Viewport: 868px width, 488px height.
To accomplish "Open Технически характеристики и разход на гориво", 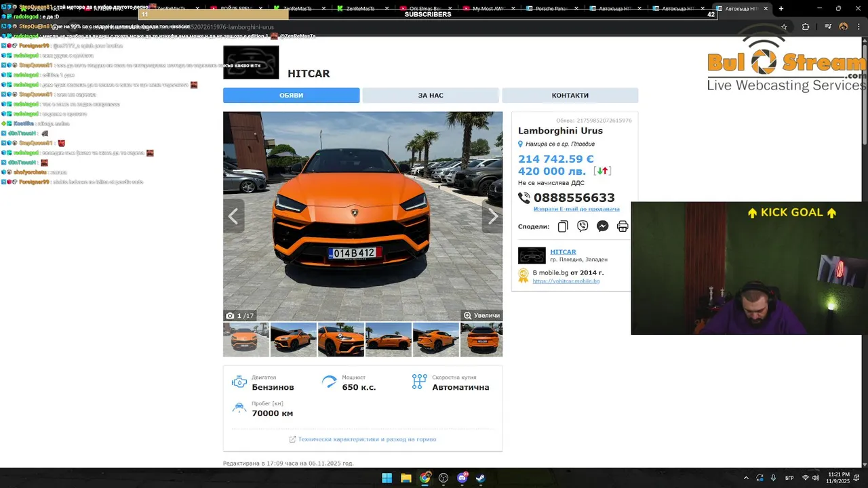I will pos(367,439).
